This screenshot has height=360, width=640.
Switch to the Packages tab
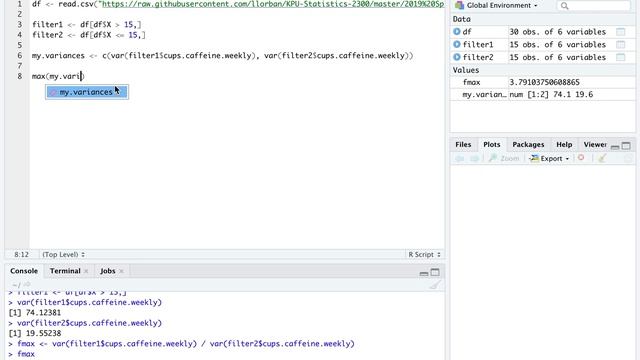[528, 144]
